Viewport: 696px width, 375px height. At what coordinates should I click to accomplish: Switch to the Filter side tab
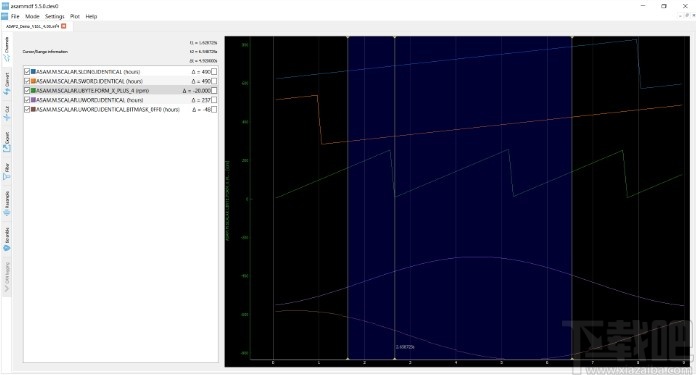tap(7, 171)
